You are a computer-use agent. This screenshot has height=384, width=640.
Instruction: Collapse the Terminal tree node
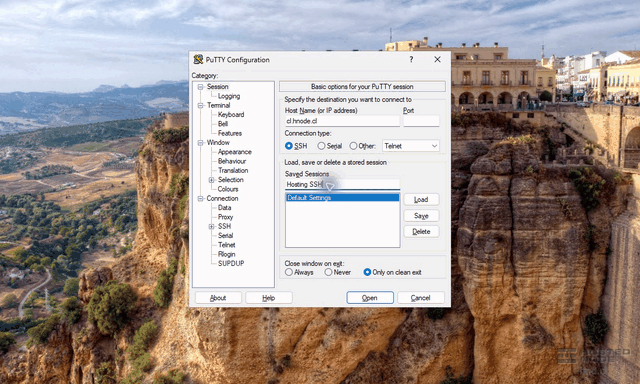tap(200, 106)
